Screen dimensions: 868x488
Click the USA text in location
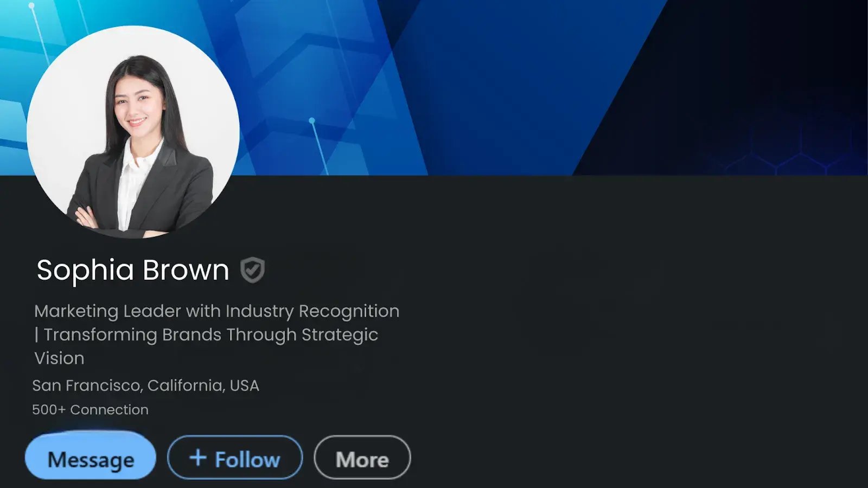[x=244, y=386]
